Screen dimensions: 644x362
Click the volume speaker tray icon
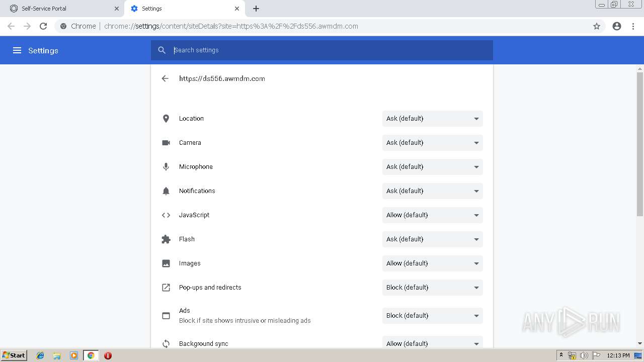tap(584, 355)
